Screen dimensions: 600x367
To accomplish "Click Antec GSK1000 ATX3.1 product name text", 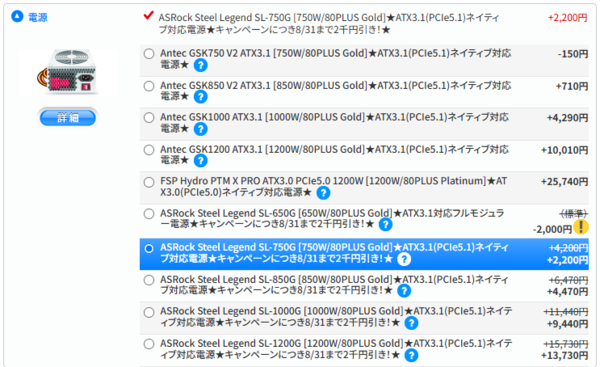I will 334,122.
